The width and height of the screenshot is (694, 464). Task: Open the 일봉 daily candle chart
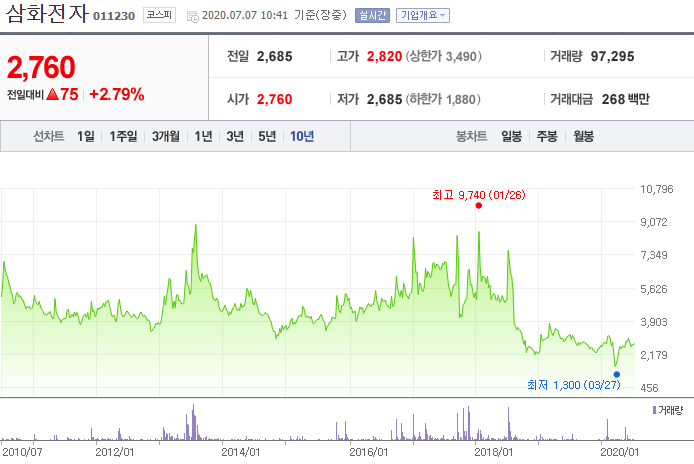[511, 136]
